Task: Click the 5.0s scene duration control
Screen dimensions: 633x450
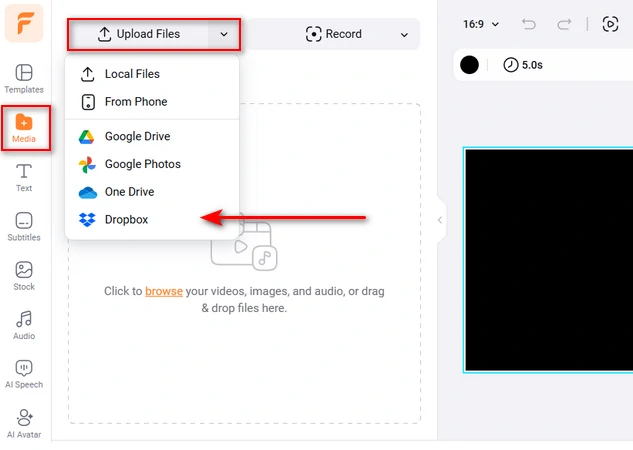Action: tap(523, 65)
